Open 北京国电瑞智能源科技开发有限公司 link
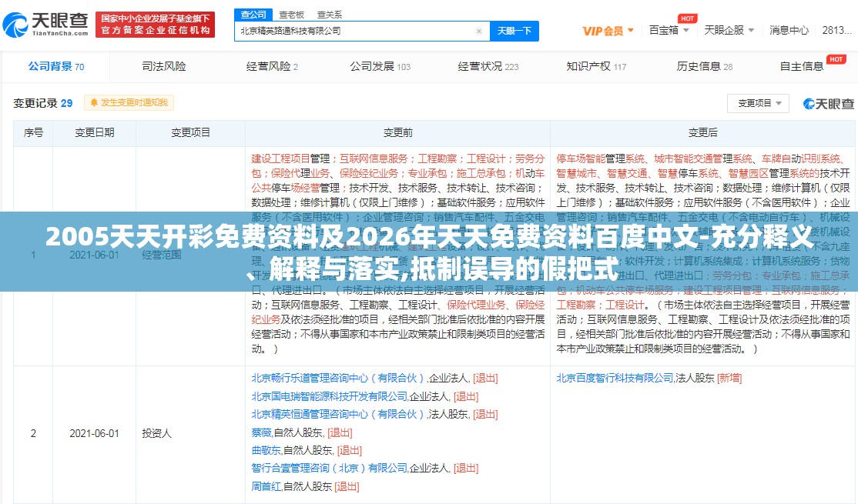 click(330, 396)
